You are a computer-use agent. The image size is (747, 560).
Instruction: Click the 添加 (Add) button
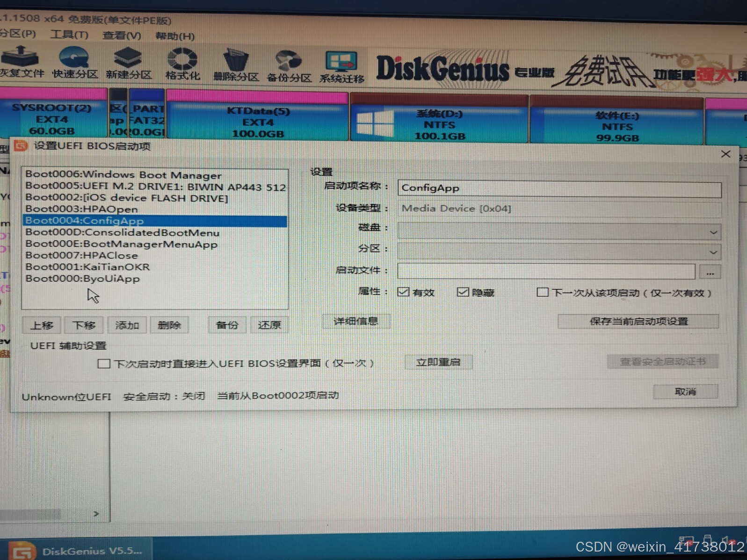(127, 325)
